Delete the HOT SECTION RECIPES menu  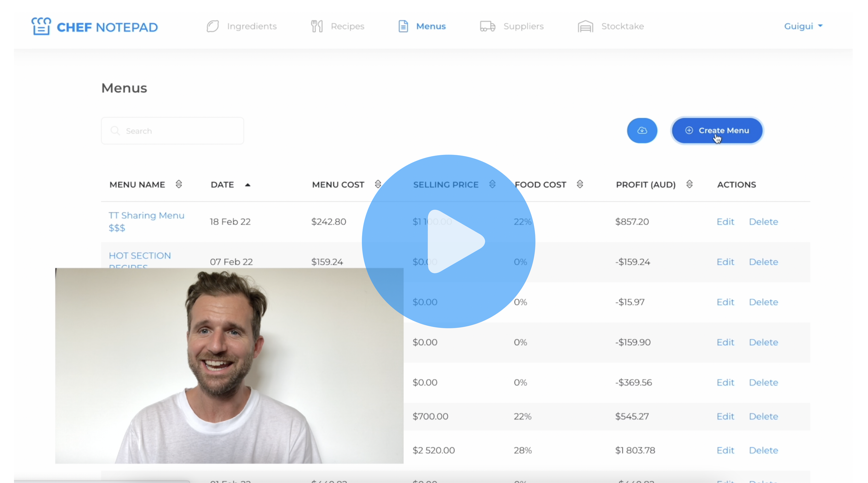[763, 262]
